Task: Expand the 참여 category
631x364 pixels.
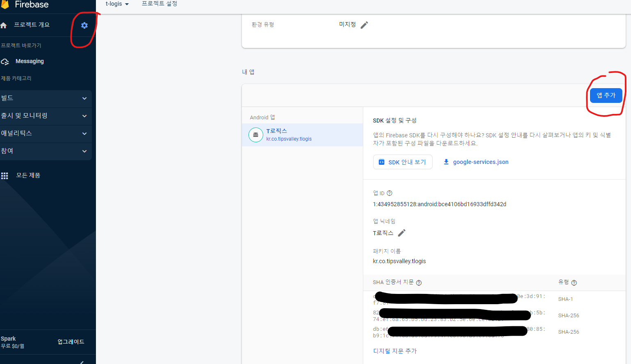Action: point(46,151)
